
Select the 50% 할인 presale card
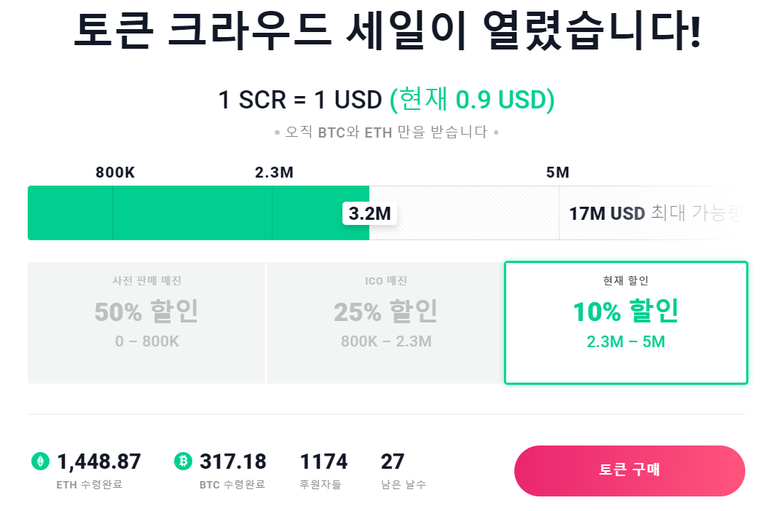pyautogui.click(x=146, y=323)
